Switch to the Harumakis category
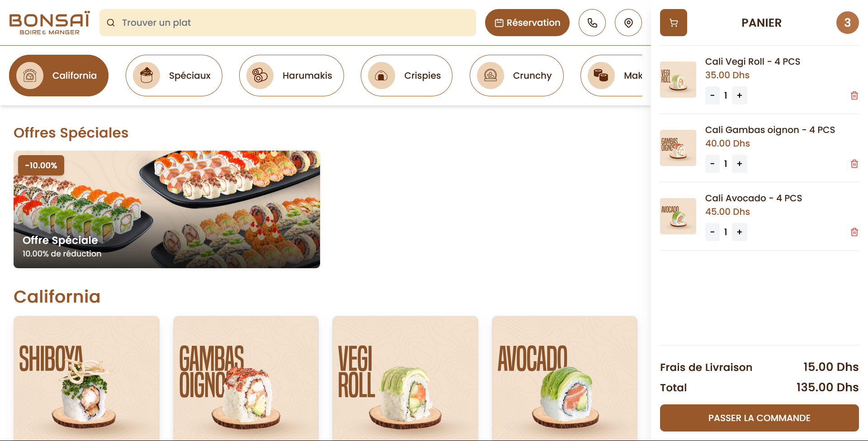This screenshot has height=441, width=868. tap(292, 76)
